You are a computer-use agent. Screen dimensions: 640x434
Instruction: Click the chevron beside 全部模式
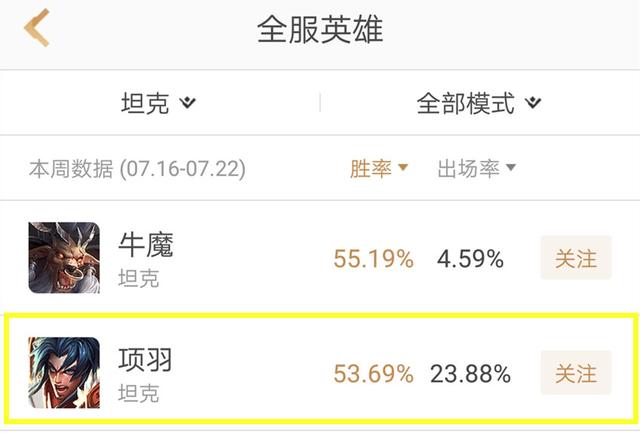click(x=533, y=103)
